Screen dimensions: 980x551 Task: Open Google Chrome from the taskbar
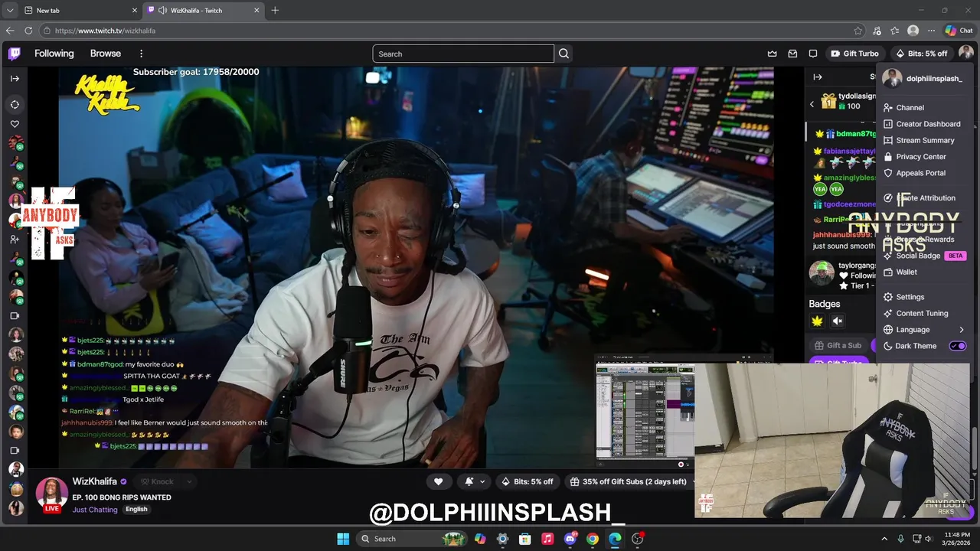click(593, 539)
